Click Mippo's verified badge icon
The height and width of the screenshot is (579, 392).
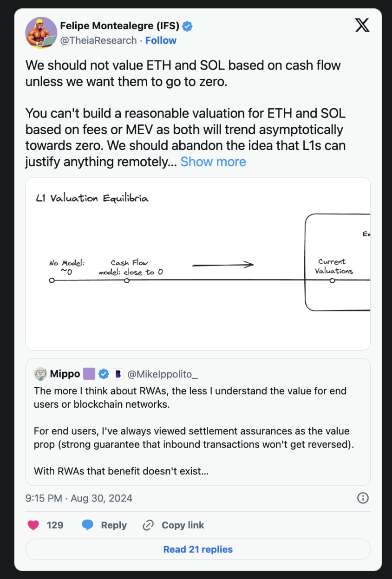tap(104, 374)
